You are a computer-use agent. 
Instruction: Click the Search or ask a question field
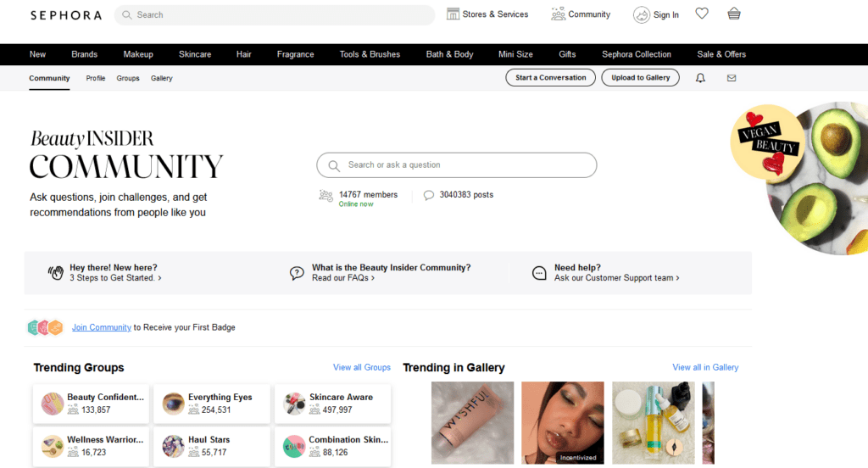[x=456, y=165]
